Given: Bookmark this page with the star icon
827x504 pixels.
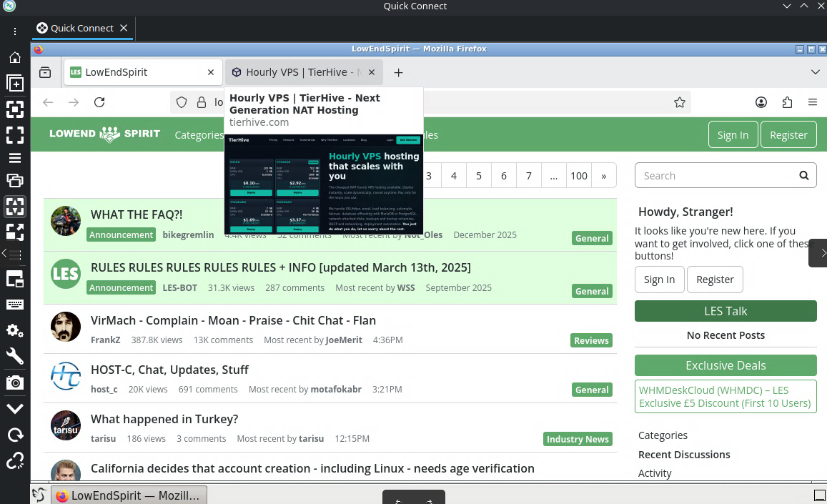Looking at the screenshot, I should 679,102.
